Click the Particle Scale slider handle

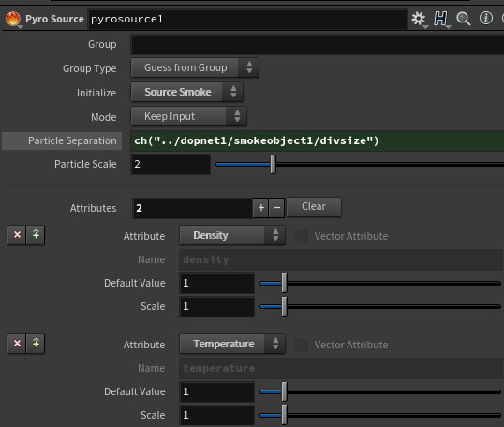pyautogui.click(x=273, y=164)
